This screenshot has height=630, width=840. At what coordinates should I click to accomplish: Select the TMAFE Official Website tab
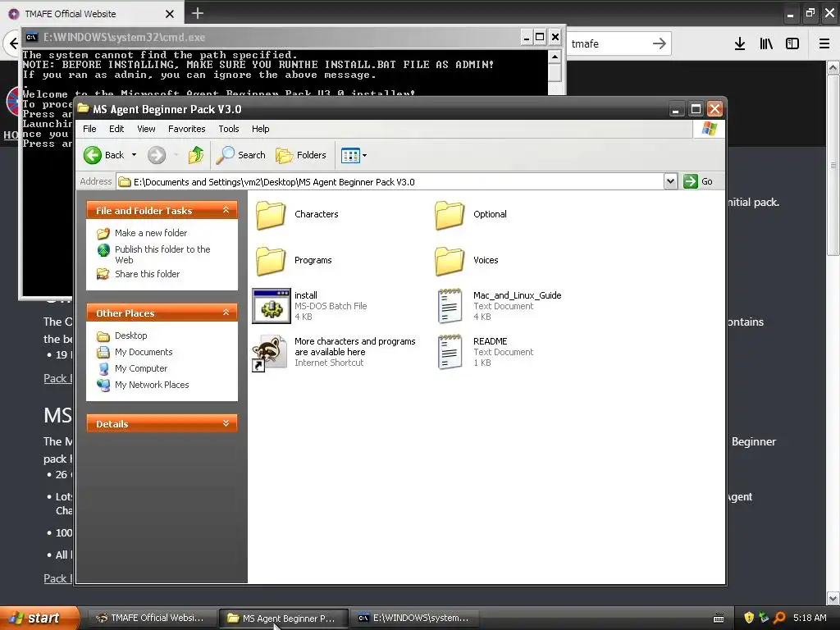pyautogui.click(x=92, y=13)
